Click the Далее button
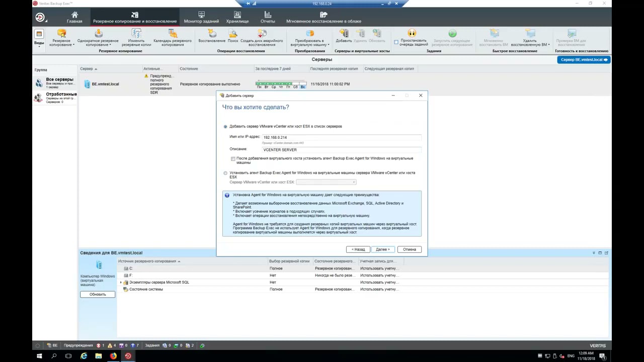The height and width of the screenshot is (362, 644). point(382,249)
